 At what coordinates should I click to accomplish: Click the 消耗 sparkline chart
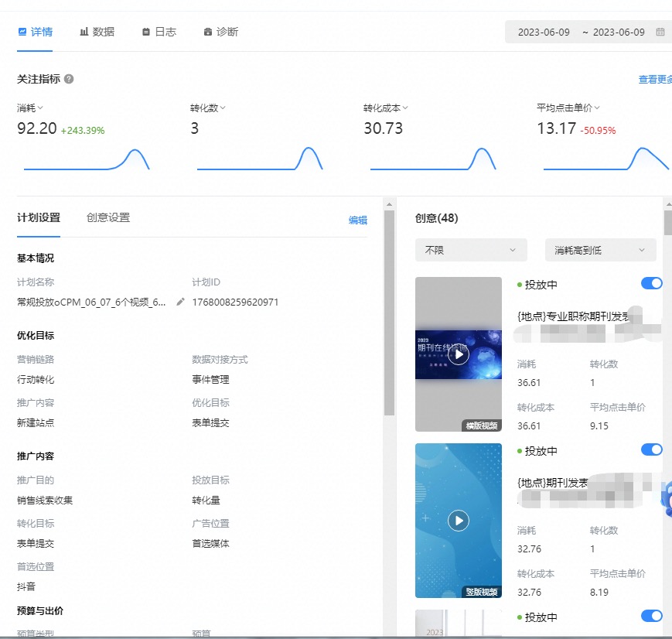click(87, 159)
